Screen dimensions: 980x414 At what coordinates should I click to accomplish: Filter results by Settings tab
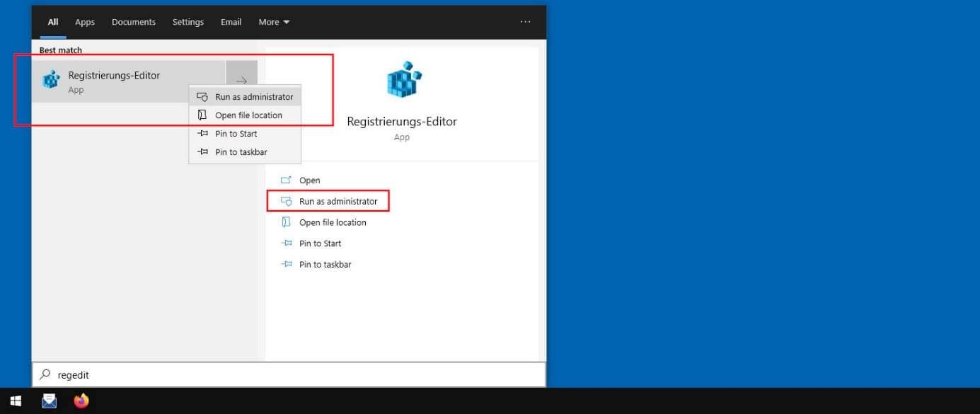point(188,22)
